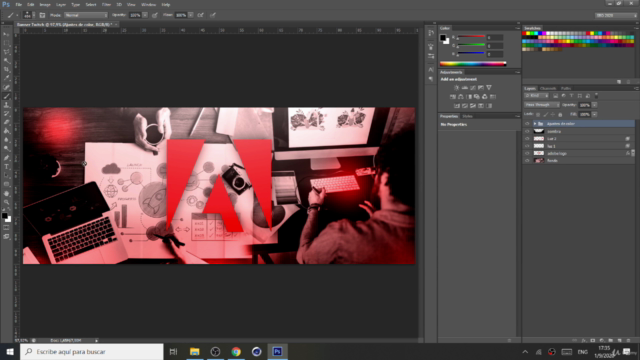Select the History Brush tool

7,114
